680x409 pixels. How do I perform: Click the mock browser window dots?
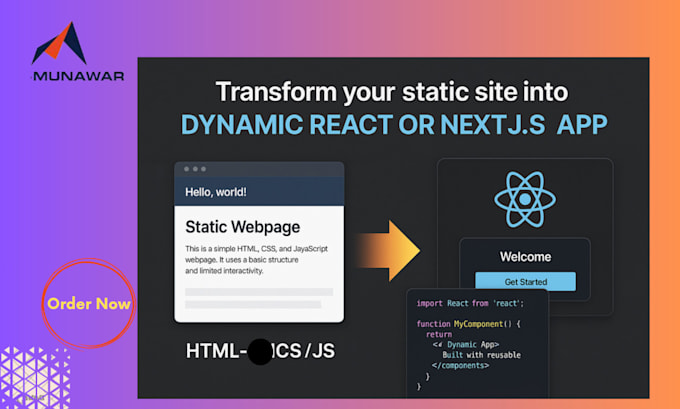(195, 169)
